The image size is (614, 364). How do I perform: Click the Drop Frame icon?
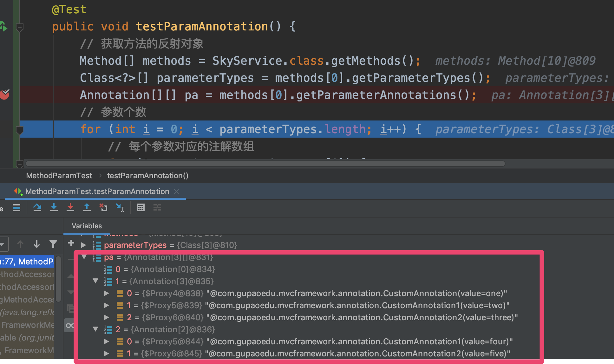pos(103,208)
